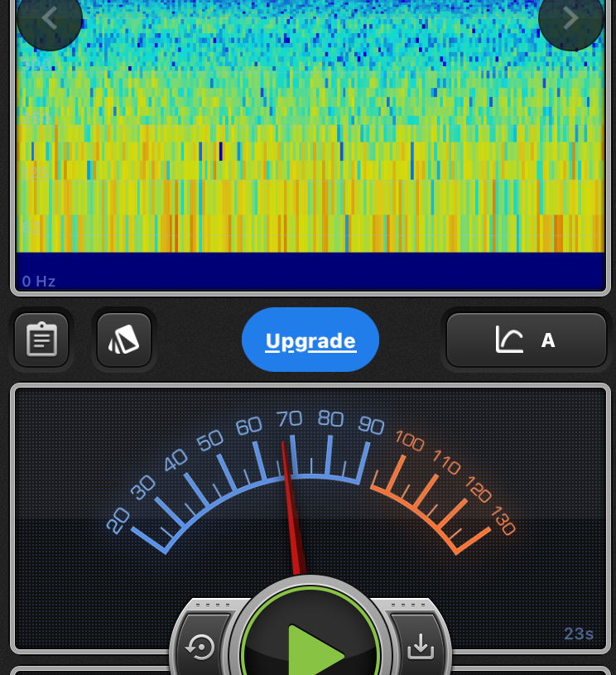Click the 100 mark on the dB gauge

pos(409,440)
